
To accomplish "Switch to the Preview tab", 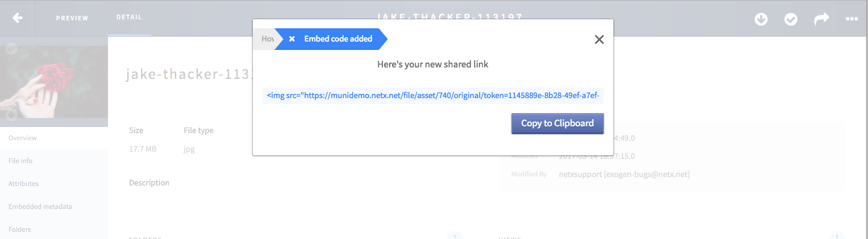I will tap(72, 18).
